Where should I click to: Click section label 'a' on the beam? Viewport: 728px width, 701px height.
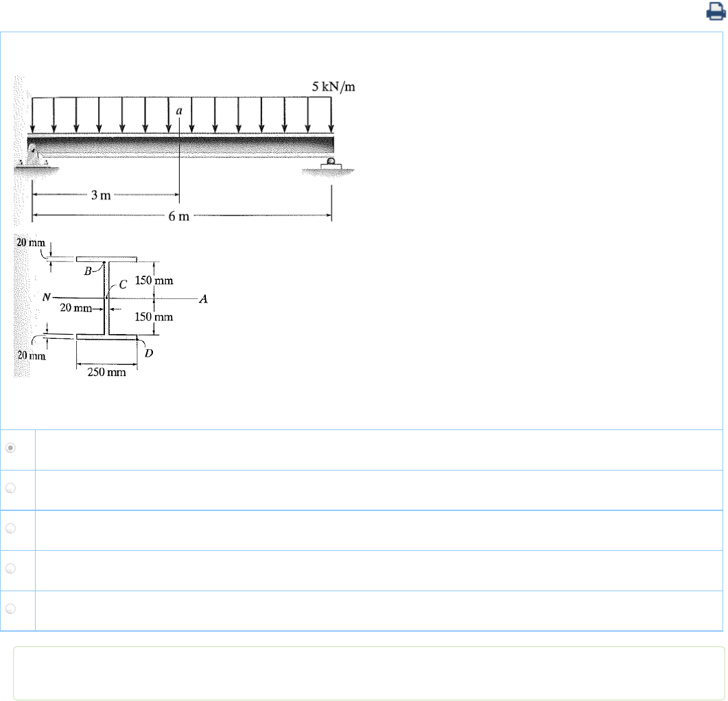pyautogui.click(x=179, y=110)
